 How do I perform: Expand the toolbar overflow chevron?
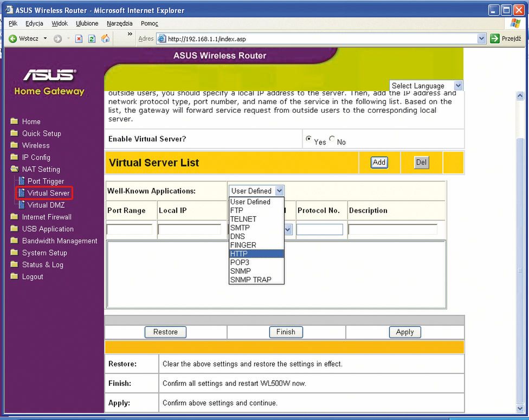click(130, 34)
